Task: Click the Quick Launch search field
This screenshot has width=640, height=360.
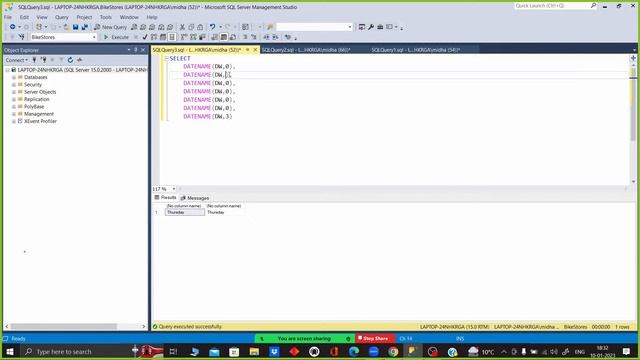Action: pyautogui.click(x=552, y=6)
